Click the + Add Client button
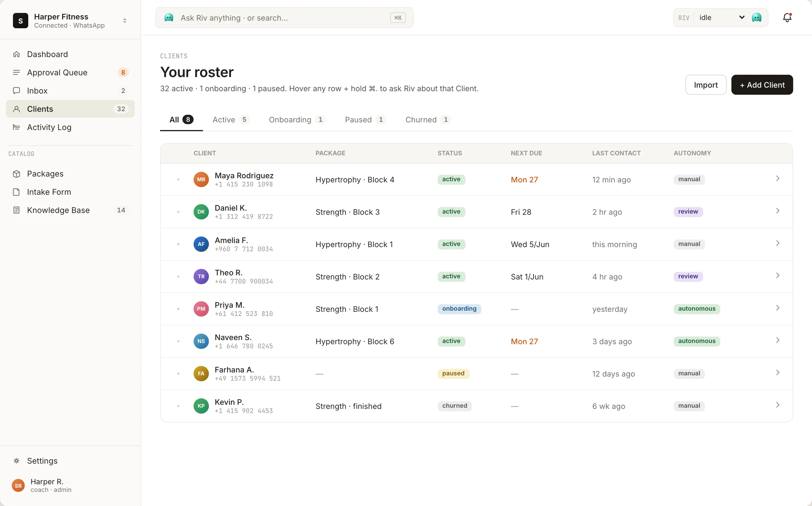This screenshot has height=506, width=812. pos(762,85)
